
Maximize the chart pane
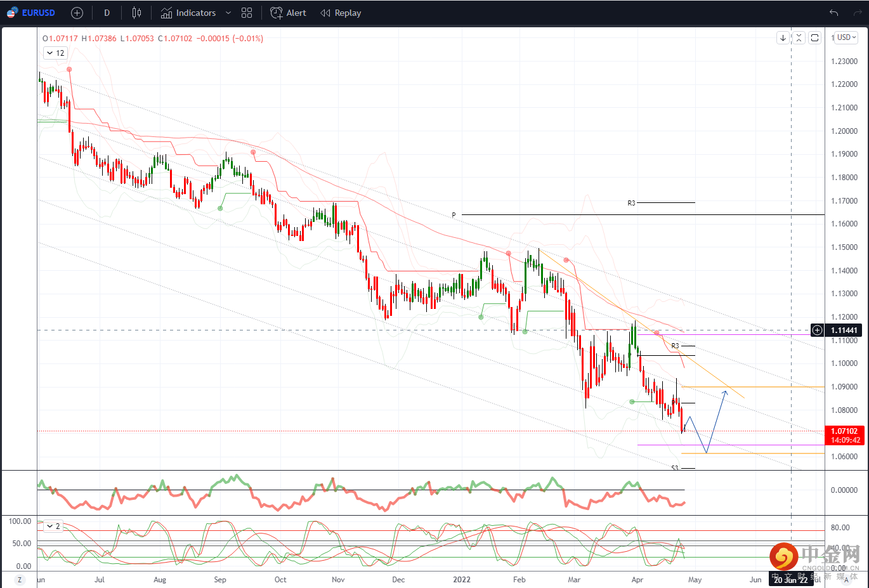click(815, 38)
